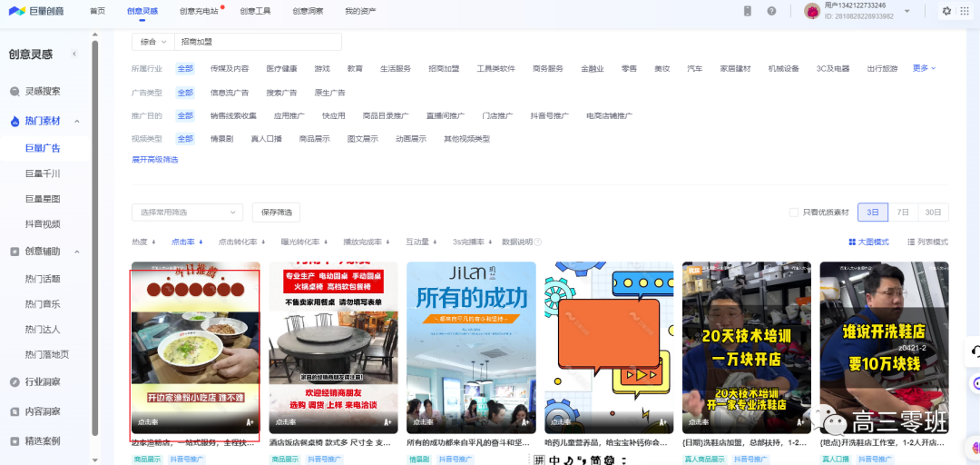Click the user avatar picture
980x465 pixels.
[x=812, y=11]
